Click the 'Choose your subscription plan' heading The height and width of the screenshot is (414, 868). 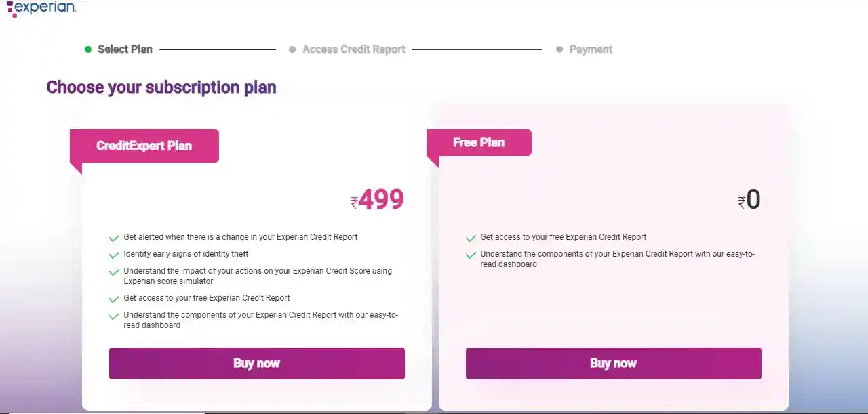pos(161,87)
